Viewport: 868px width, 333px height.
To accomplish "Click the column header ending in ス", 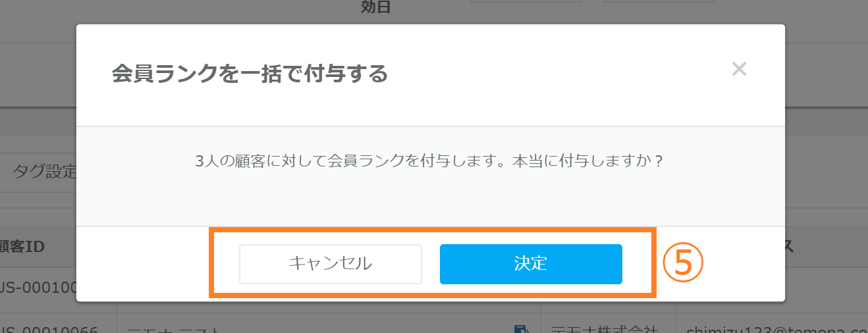I will (788, 247).
